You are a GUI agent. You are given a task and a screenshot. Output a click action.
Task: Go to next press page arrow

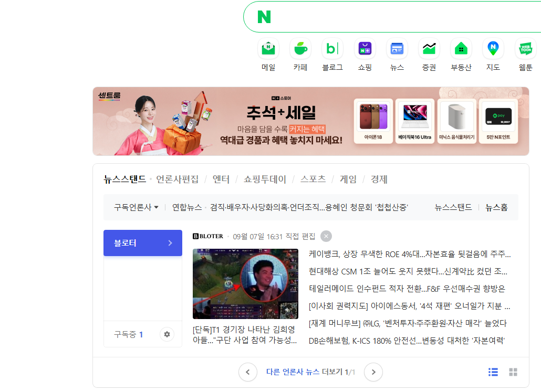[373, 372]
